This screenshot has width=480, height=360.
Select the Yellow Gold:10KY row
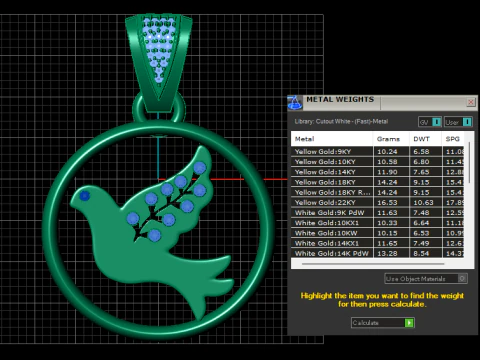[x=377, y=162]
